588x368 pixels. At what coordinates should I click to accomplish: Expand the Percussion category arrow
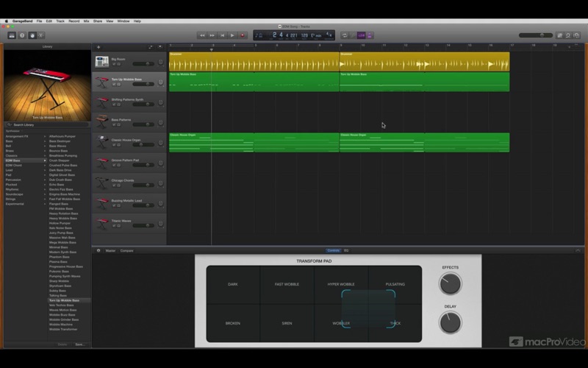point(45,180)
